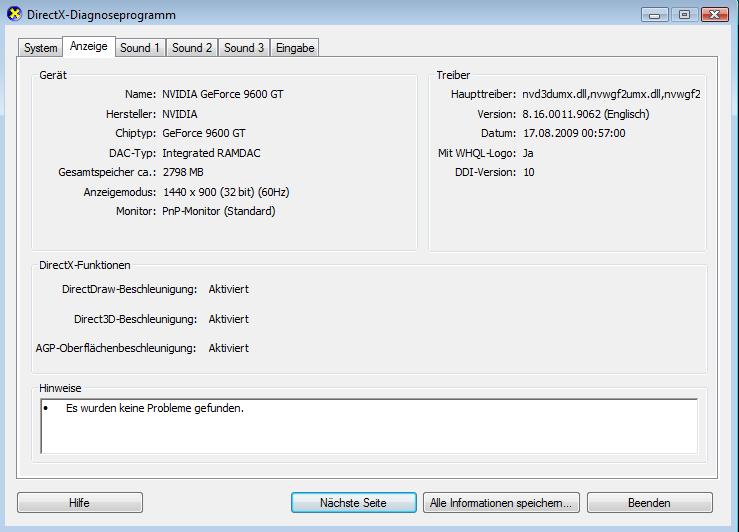Click the Nächste Seite button

tap(353, 503)
